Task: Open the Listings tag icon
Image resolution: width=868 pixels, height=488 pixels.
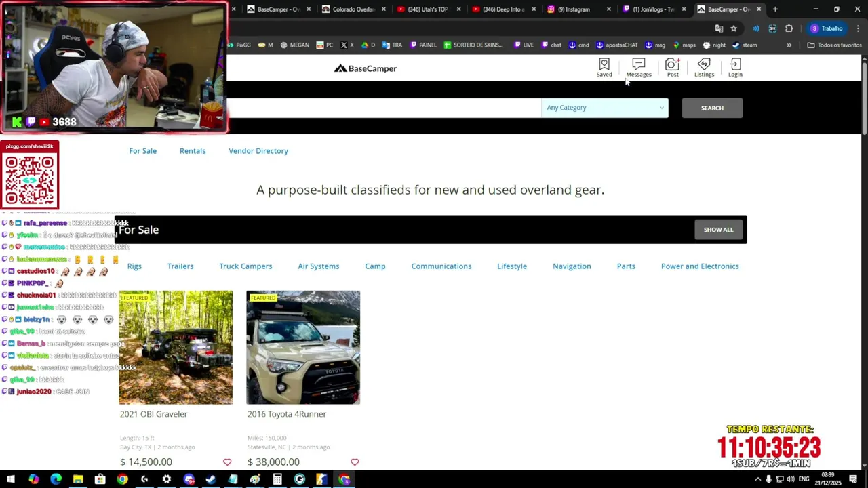Action: [704, 67]
